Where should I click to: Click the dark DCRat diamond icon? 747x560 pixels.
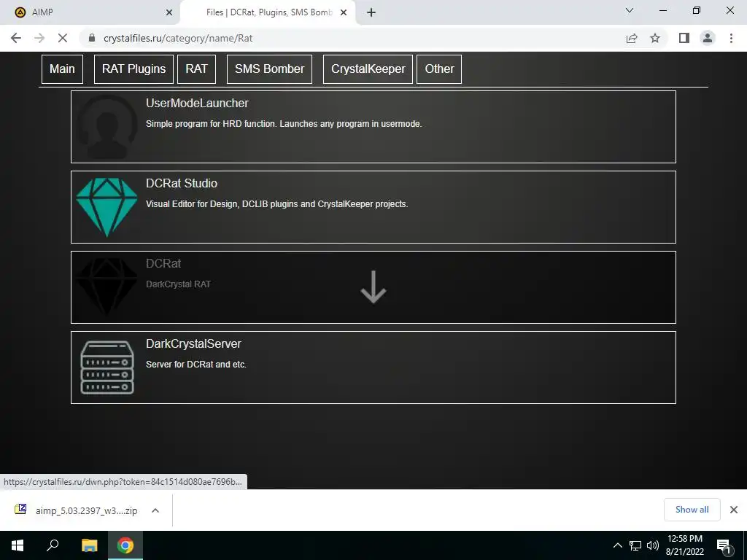click(107, 287)
